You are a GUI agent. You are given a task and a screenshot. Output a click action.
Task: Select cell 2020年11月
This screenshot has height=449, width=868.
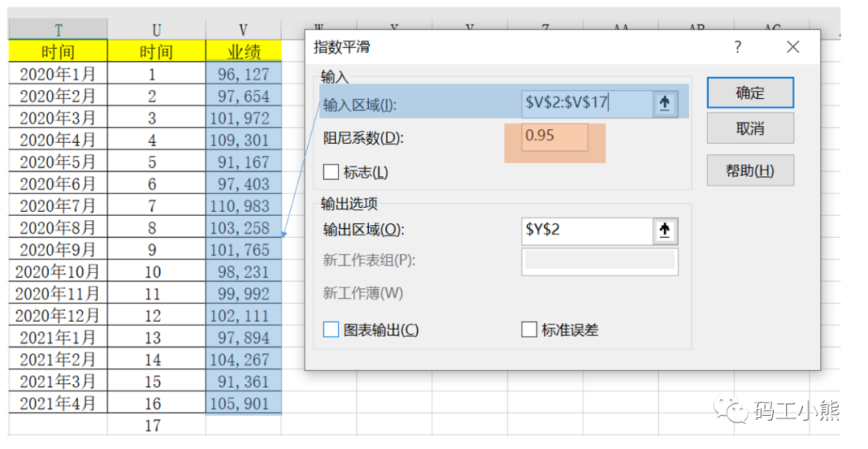tap(58, 293)
